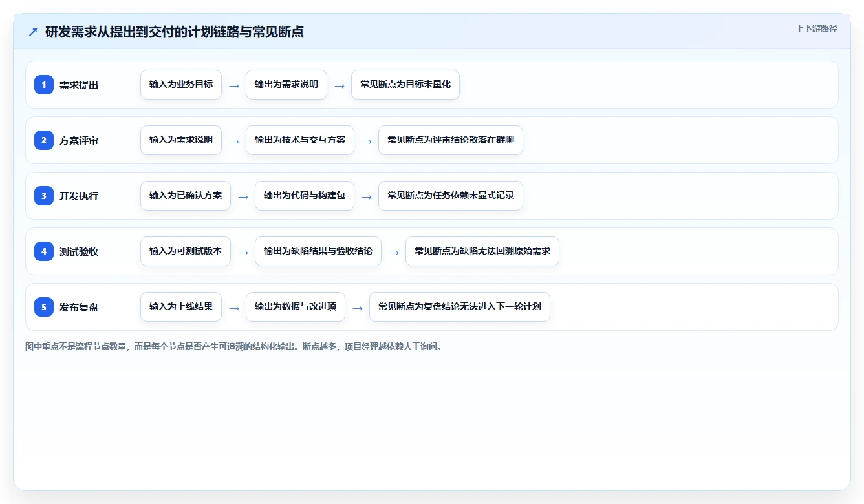Click the 开发执行 step label
Viewport: 864px width, 504px height.
point(79,196)
